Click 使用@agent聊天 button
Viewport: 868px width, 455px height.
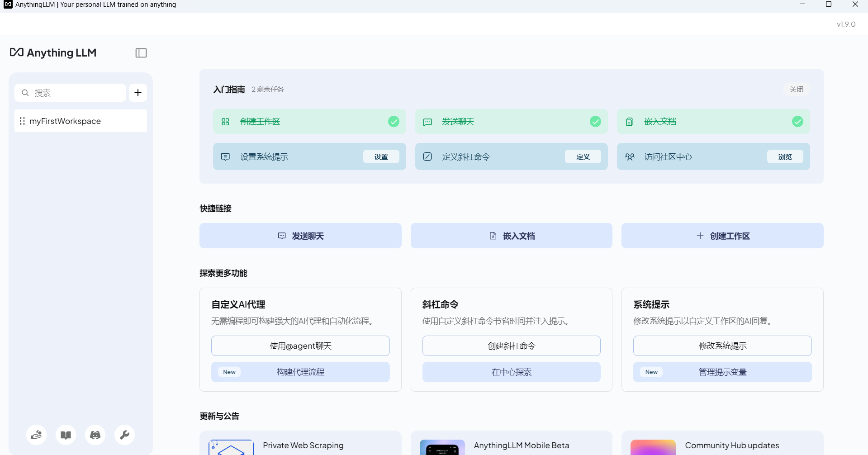[x=300, y=346]
